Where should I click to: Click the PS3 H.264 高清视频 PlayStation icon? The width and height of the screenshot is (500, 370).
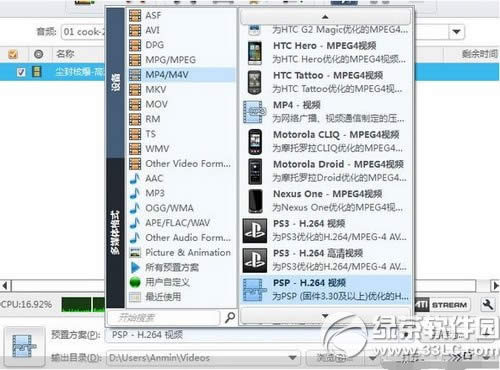[x=255, y=260]
